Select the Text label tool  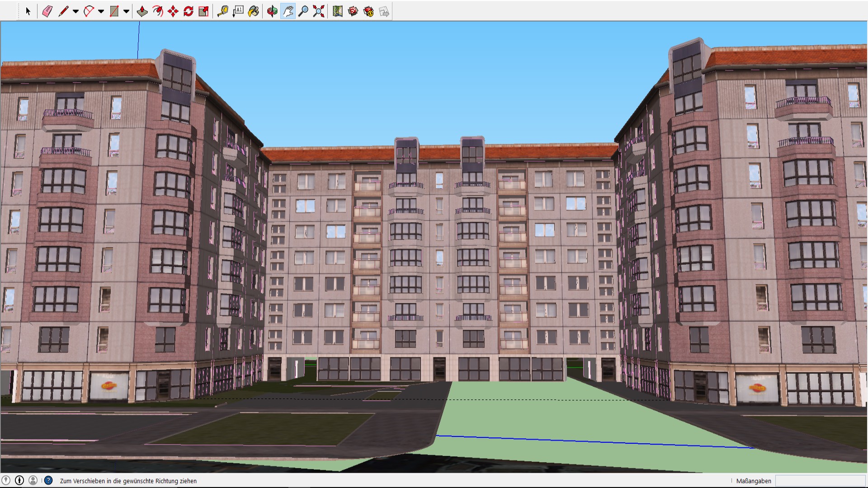pyautogui.click(x=238, y=11)
